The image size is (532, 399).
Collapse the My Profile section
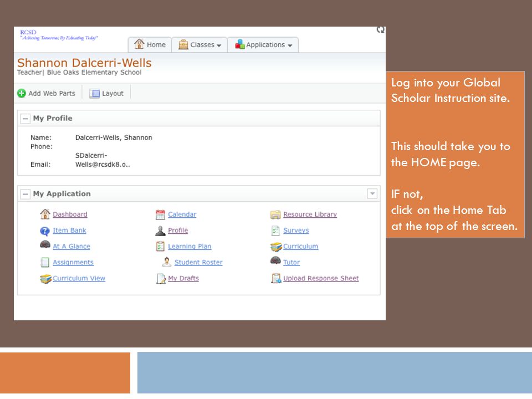point(25,119)
